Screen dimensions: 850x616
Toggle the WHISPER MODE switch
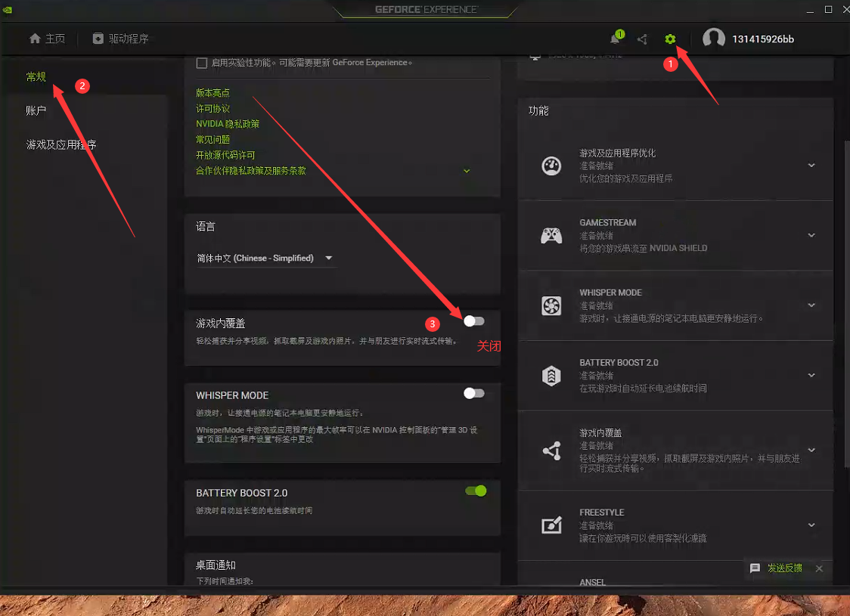474,393
